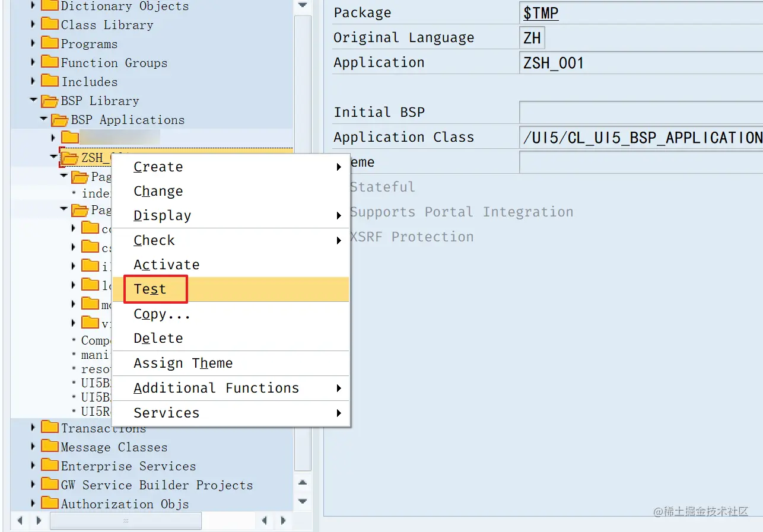Expand the Function Groups tree node
763x532 pixels.
pos(34,63)
